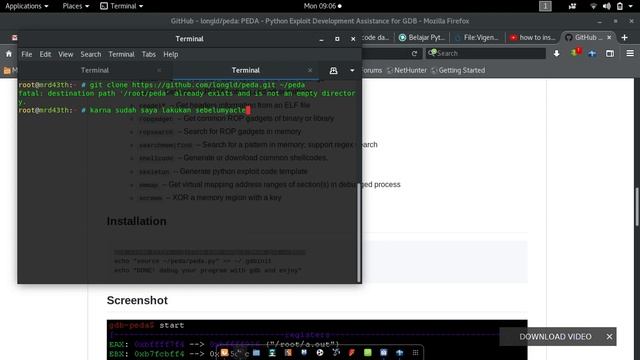Open the Search menu in Terminal
640x360 pixels.
[x=91, y=54]
